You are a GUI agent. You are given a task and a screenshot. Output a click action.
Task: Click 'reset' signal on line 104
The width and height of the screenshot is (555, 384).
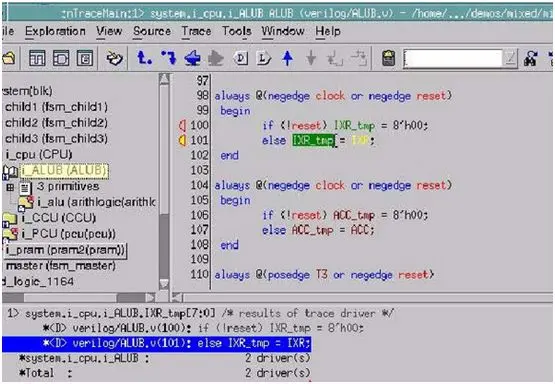click(431, 185)
